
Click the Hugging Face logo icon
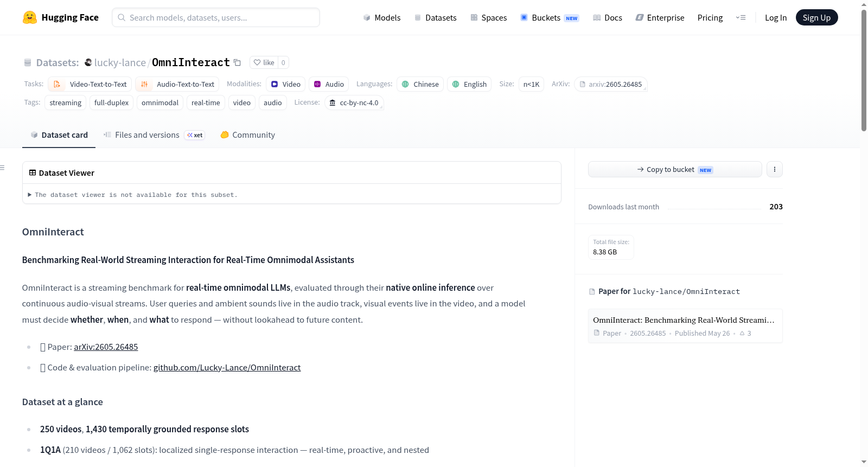(x=30, y=17)
